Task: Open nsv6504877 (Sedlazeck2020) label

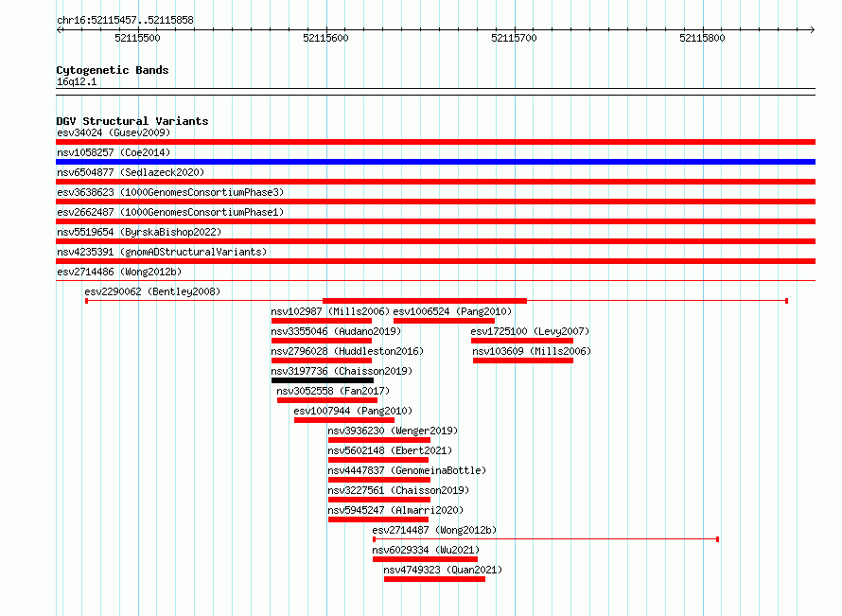Action: 131,172
